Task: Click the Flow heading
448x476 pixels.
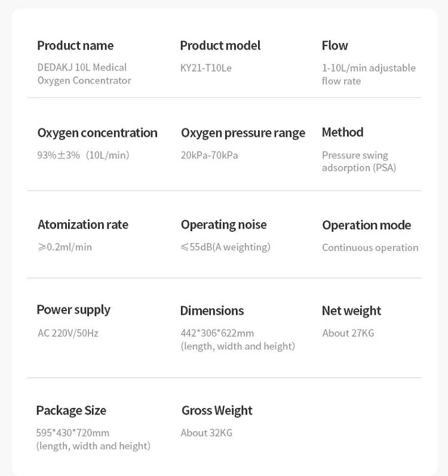Action: [335, 46]
